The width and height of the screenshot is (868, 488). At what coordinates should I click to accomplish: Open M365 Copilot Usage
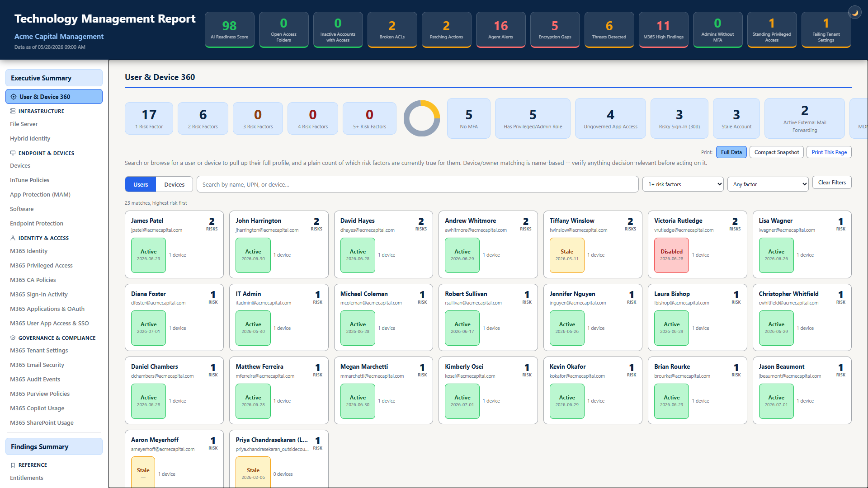click(x=37, y=408)
